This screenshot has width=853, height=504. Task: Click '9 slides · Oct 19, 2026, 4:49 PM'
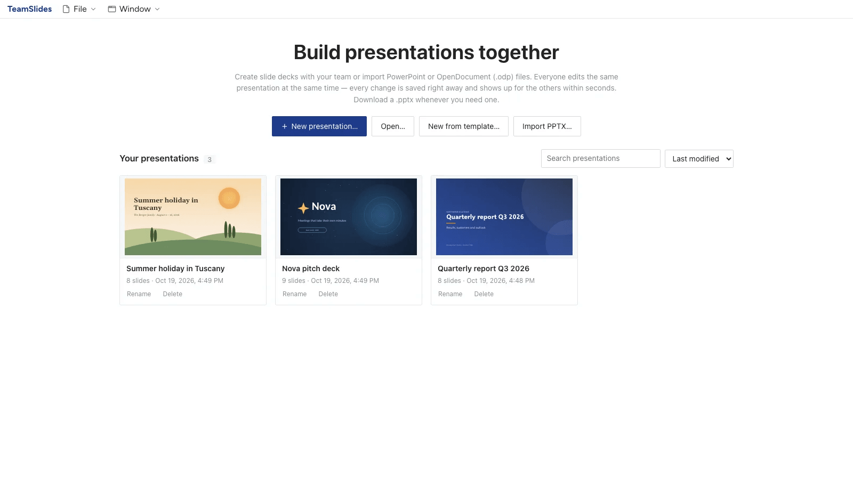pos(331,281)
